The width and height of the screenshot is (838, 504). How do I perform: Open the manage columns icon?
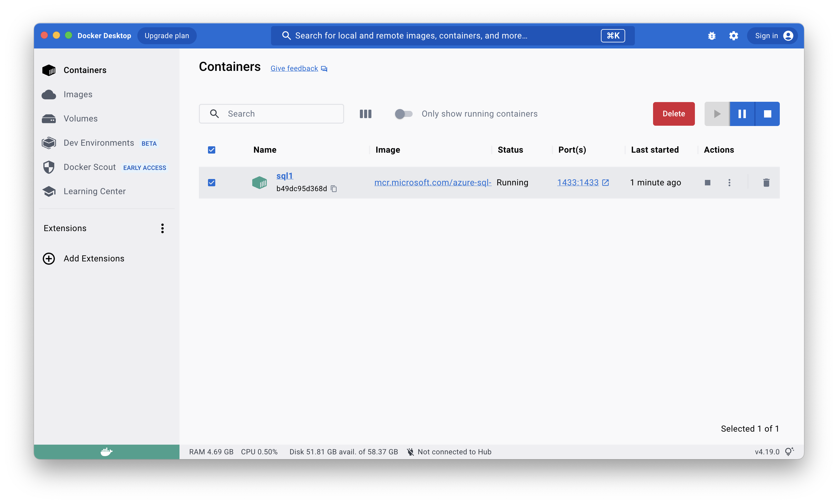[365, 114]
